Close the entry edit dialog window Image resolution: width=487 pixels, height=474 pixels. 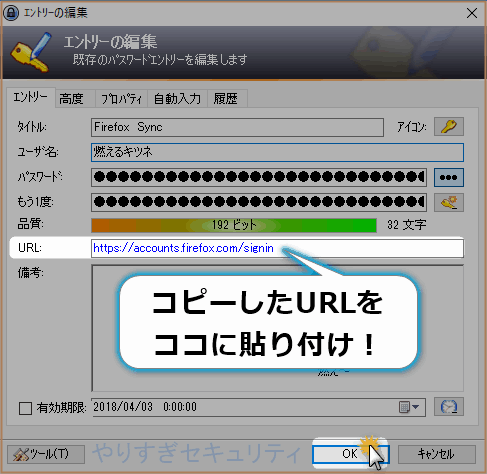point(472,13)
